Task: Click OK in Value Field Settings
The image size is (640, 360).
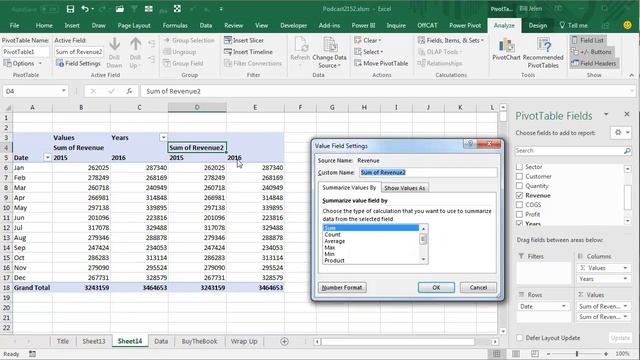Action: tap(436, 287)
